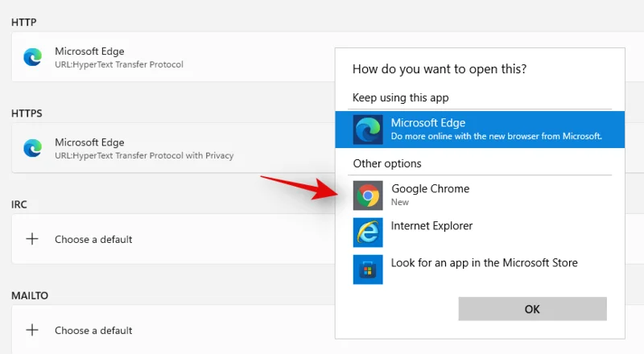Click the HTTPS section heading

[x=27, y=113]
